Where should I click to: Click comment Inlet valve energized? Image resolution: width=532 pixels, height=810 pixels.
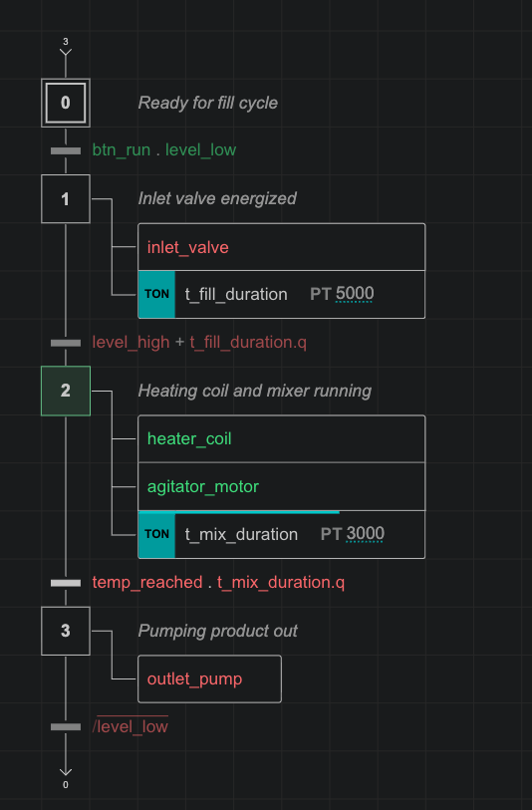coord(217,198)
